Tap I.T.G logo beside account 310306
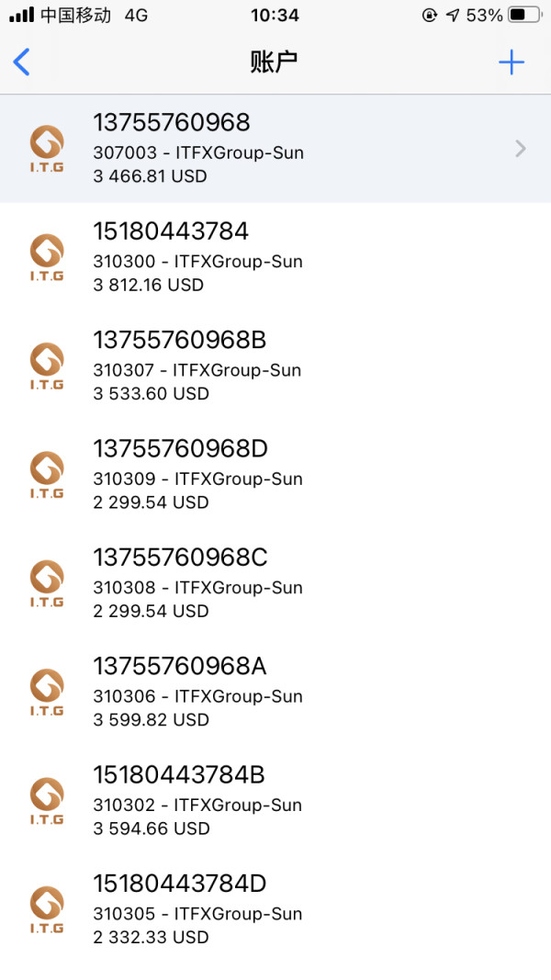 coord(47,693)
